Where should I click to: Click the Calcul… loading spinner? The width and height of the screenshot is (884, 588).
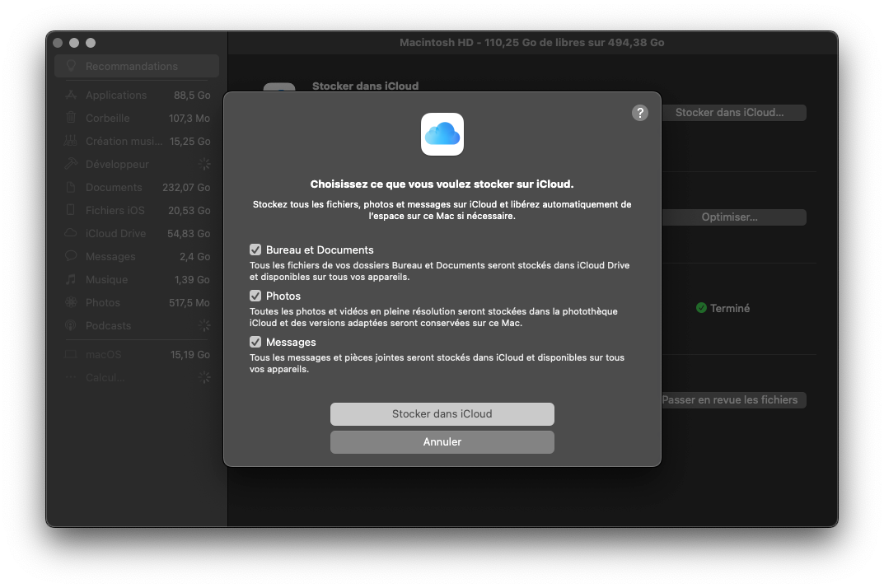(x=204, y=377)
